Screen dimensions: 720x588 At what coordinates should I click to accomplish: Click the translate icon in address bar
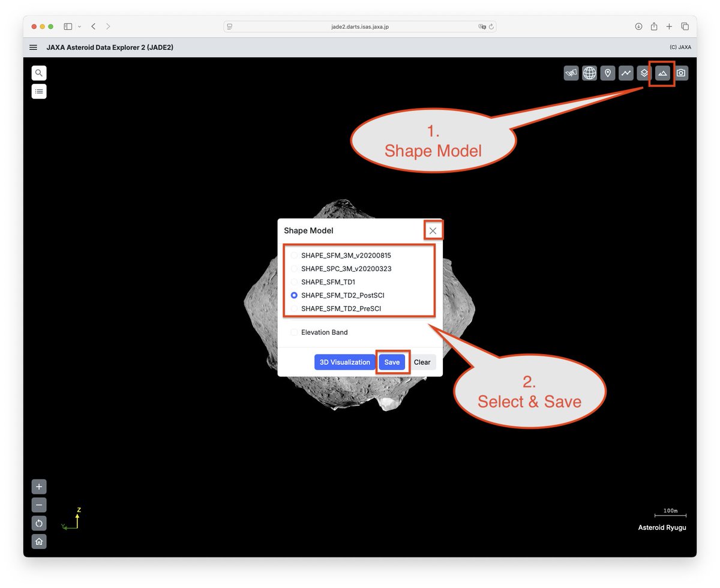pos(482,27)
